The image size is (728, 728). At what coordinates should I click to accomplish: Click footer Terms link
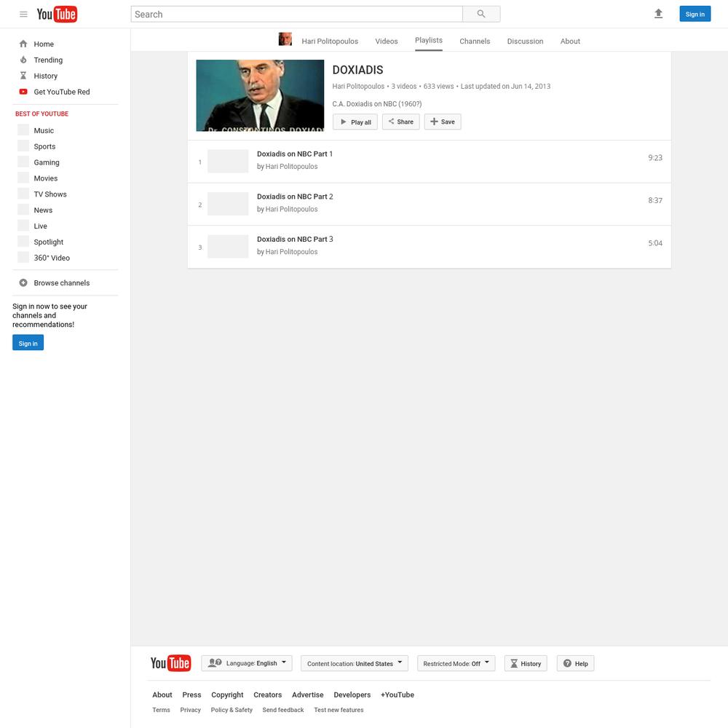coord(161,710)
